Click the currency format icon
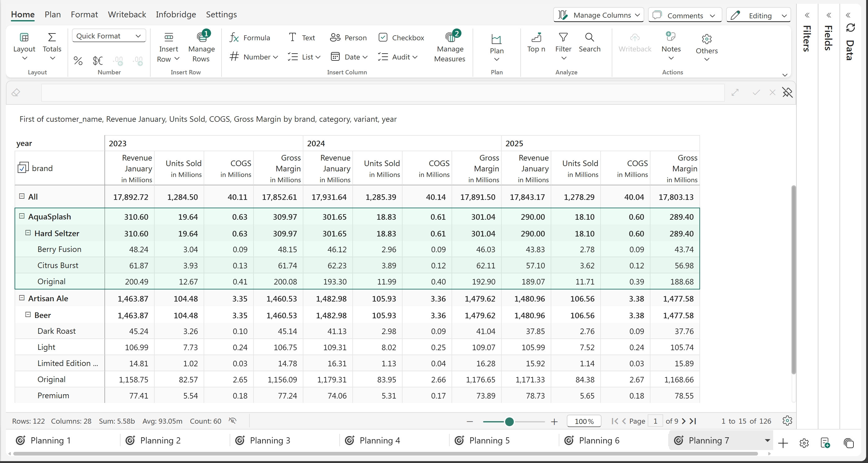Image resolution: width=868 pixels, height=463 pixels. click(97, 61)
